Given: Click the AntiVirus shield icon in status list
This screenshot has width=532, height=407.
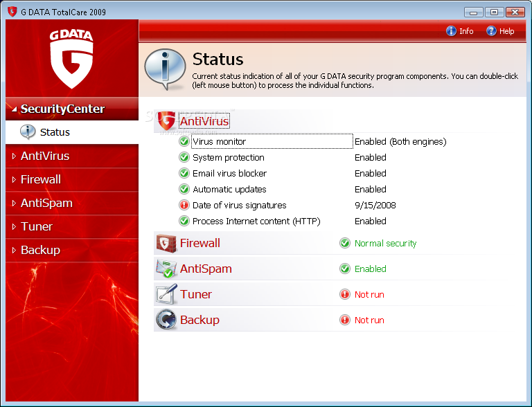Looking at the screenshot, I should click(x=166, y=120).
